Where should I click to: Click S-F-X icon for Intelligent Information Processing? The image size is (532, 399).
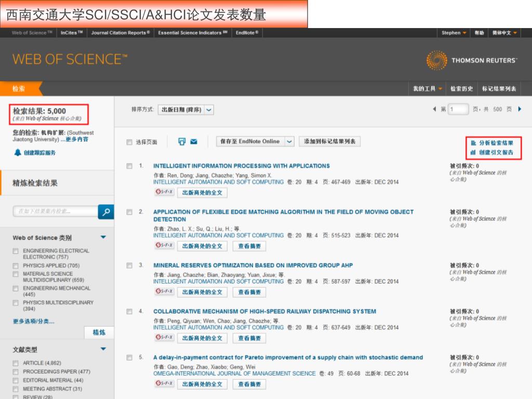tap(164, 192)
